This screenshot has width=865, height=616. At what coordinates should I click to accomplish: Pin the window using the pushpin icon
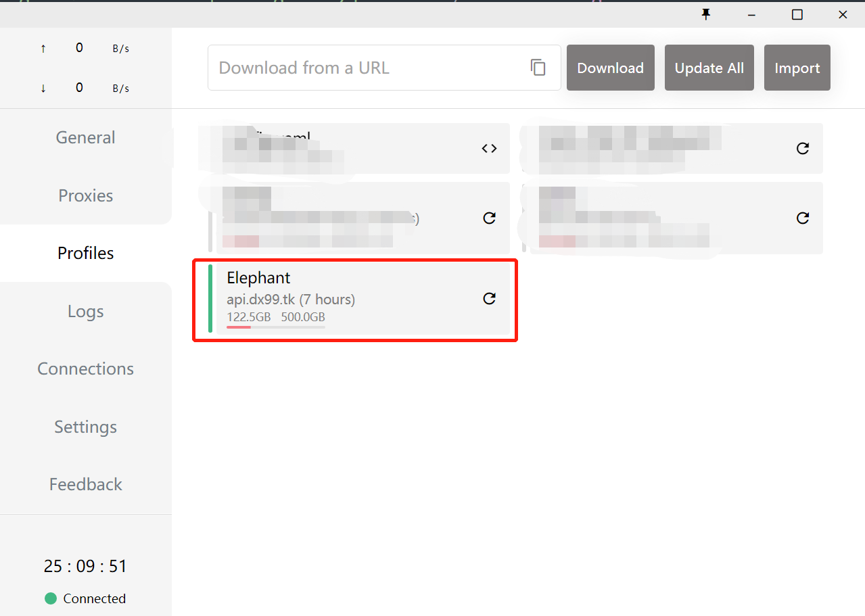(706, 14)
